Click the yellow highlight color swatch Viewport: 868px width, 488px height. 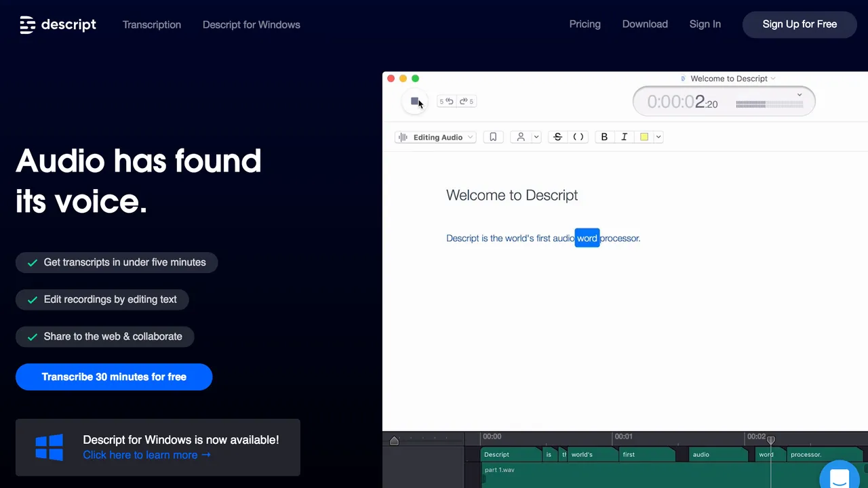pos(644,137)
